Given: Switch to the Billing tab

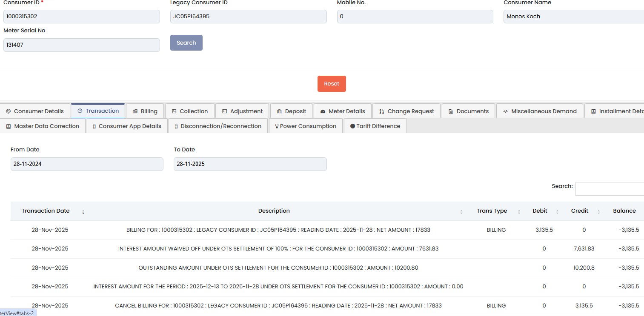Looking at the screenshot, I should coord(145,111).
